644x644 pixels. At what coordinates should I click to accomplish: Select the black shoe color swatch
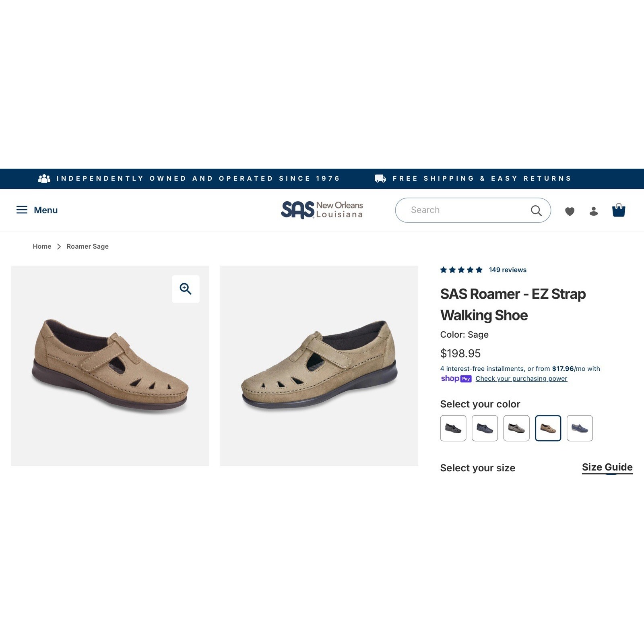453,428
